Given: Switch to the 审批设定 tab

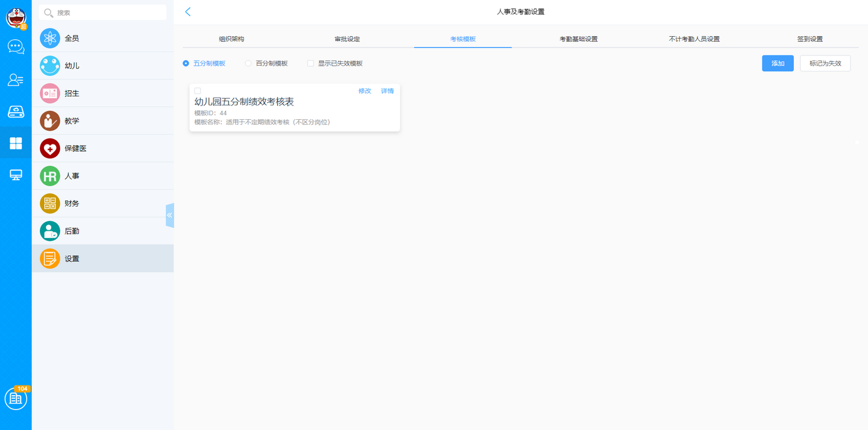Looking at the screenshot, I should click(x=347, y=39).
